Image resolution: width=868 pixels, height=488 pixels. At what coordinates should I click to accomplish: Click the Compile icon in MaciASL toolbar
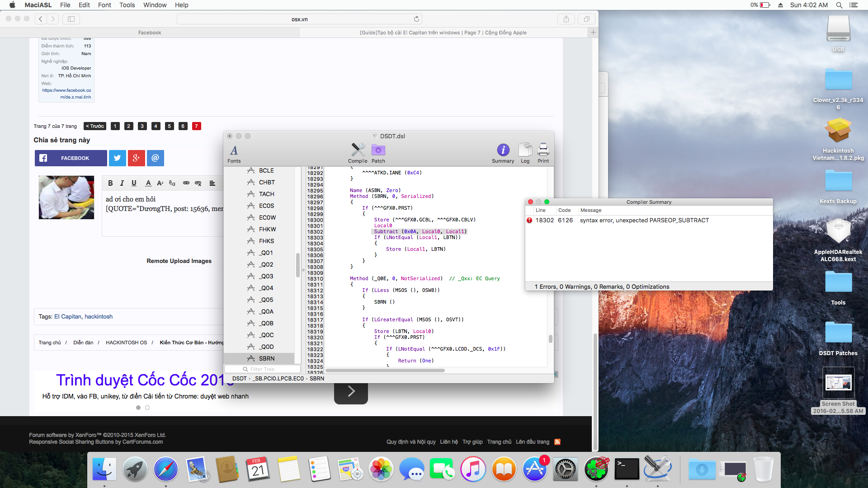(357, 150)
